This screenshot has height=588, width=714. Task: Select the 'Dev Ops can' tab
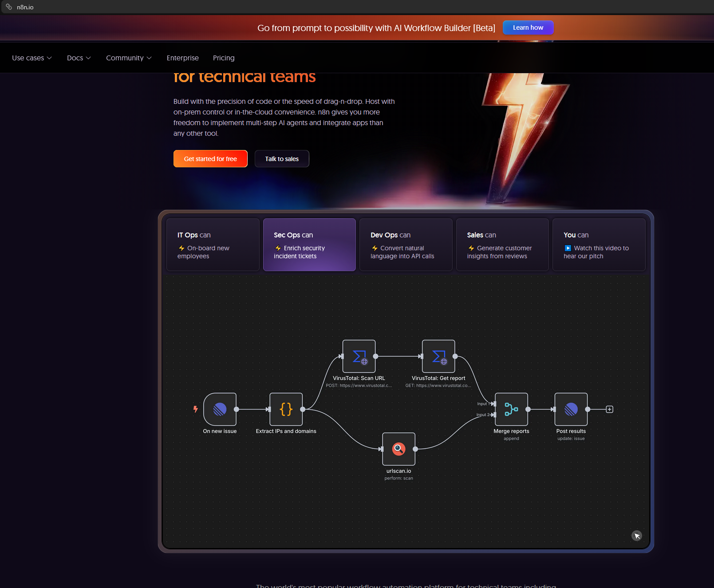406,245
